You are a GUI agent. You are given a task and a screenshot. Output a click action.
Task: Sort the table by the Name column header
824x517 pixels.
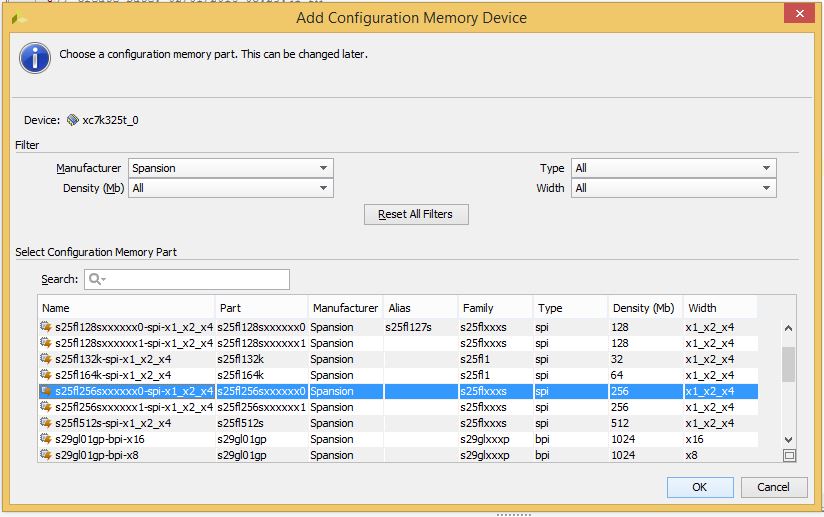[127, 308]
